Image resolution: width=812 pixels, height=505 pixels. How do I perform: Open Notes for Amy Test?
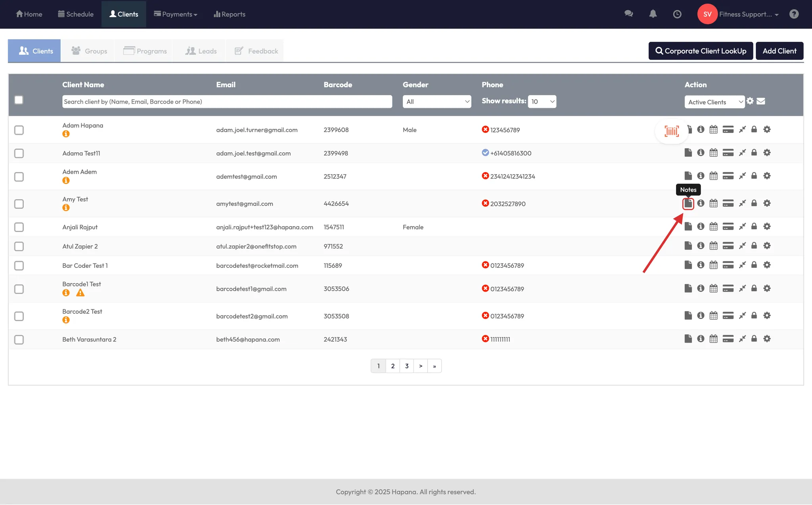pos(688,204)
